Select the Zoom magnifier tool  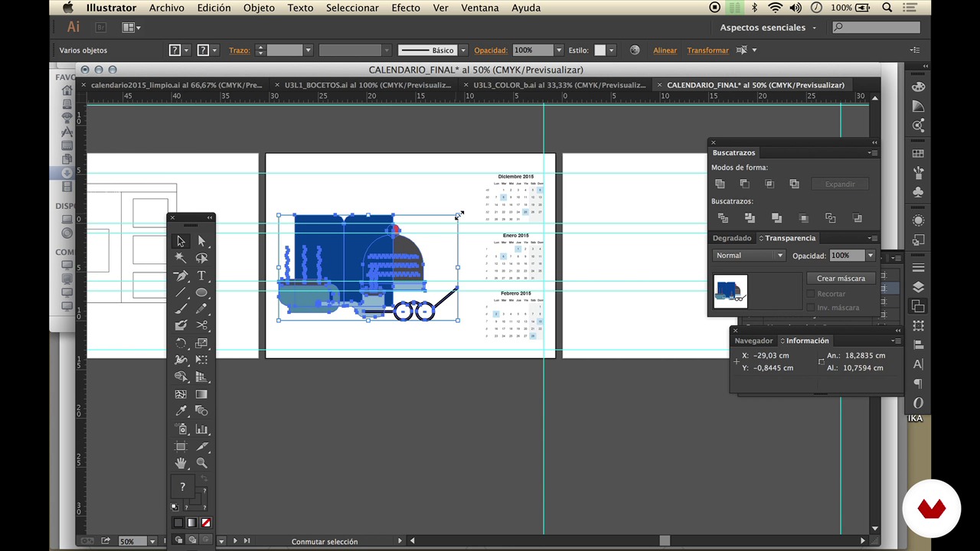(x=201, y=463)
